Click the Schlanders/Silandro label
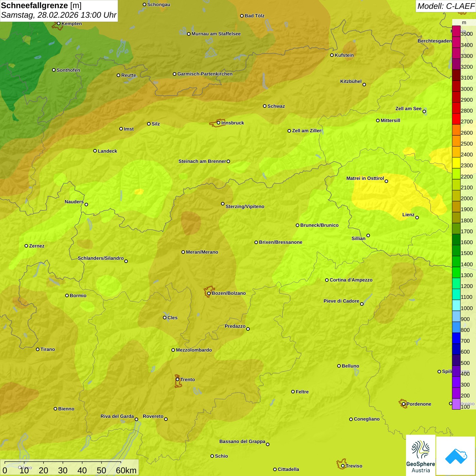Image resolution: width=476 pixels, height=476 pixels. pyautogui.click(x=101, y=258)
